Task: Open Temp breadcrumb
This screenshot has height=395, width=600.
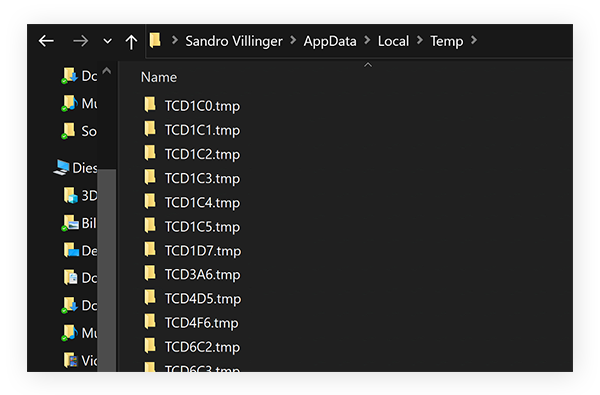Action: [447, 41]
